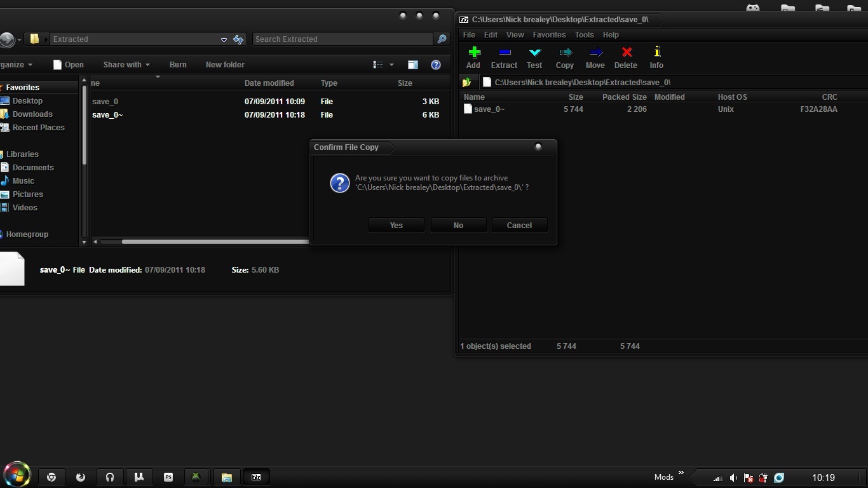Click the Search Extracted input field
This screenshot has width=868, height=488.
343,39
